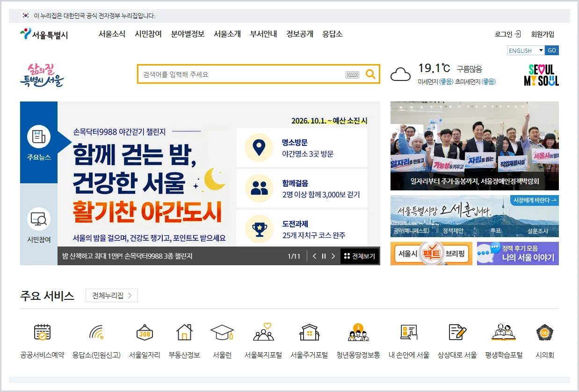Click the 도전과제 trophy icon
Viewport: 579px width, 392px height.
tap(259, 229)
